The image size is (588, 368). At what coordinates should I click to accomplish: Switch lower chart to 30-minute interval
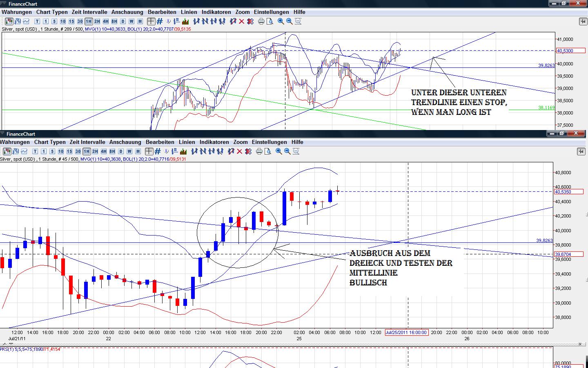tap(78, 151)
